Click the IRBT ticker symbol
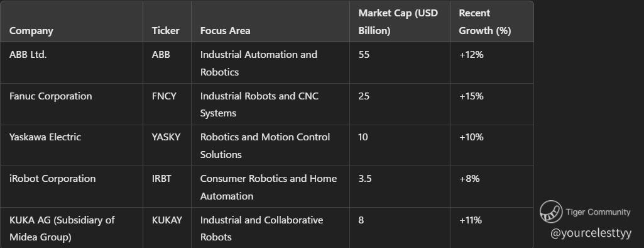The image size is (644, 248). click(x=161, y=179)
